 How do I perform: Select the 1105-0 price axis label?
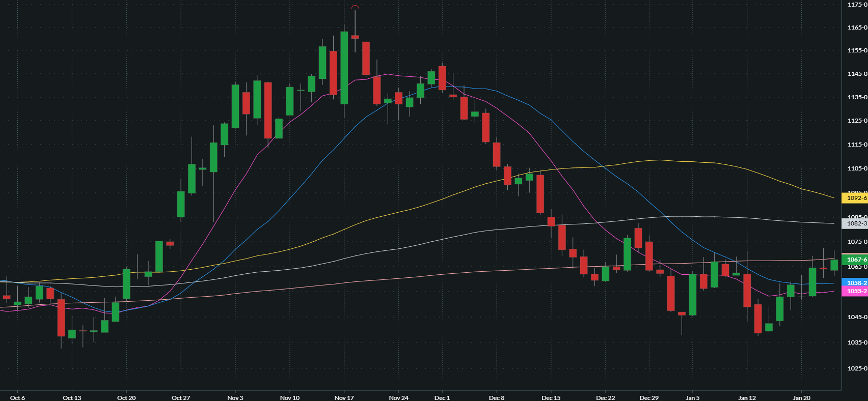click(x=857, y=168)
